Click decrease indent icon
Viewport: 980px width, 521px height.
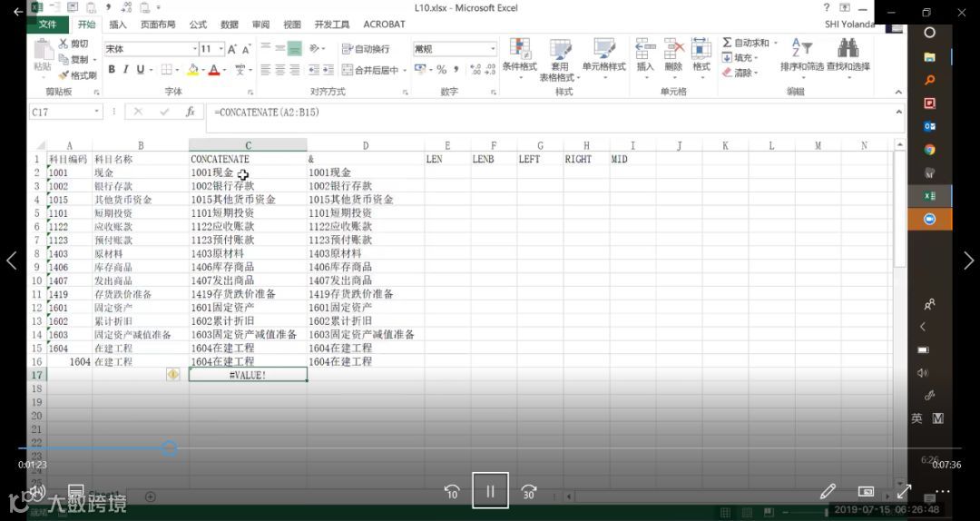314,69
